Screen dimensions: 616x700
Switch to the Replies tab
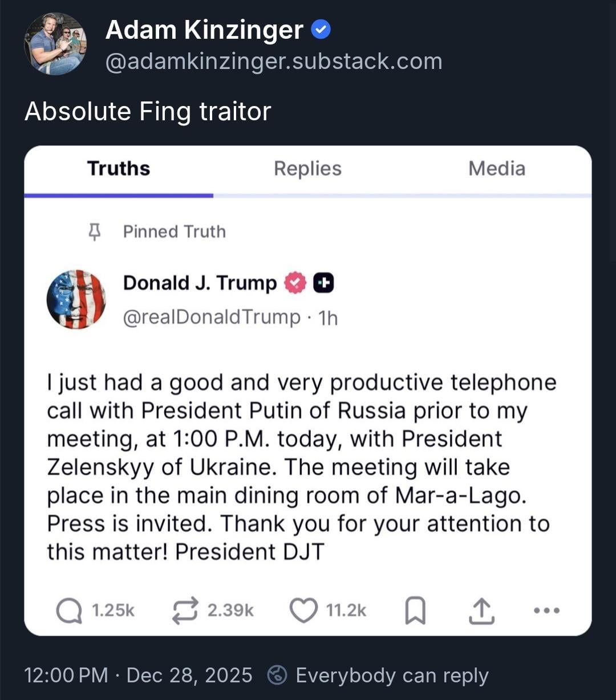pyautogui.click(x=307, y=169)
